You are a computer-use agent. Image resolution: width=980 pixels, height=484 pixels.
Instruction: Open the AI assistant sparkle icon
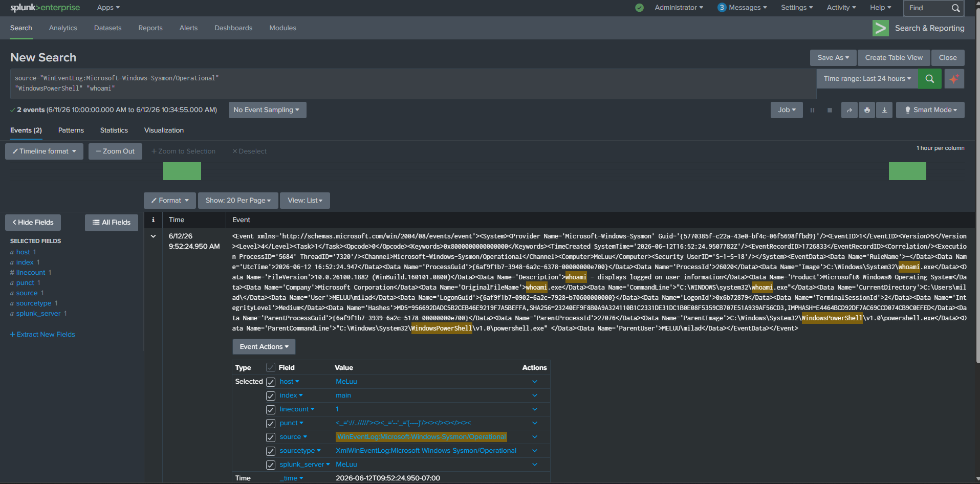[954, 79]
